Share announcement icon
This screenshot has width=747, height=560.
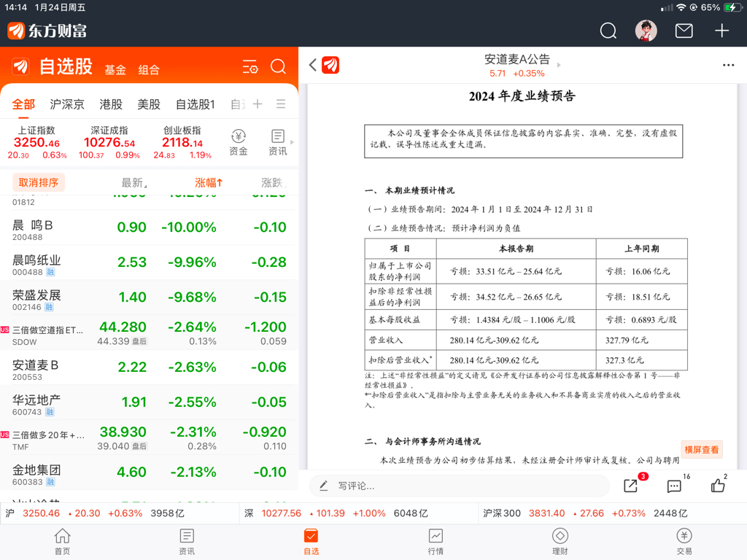pos(631,485)
